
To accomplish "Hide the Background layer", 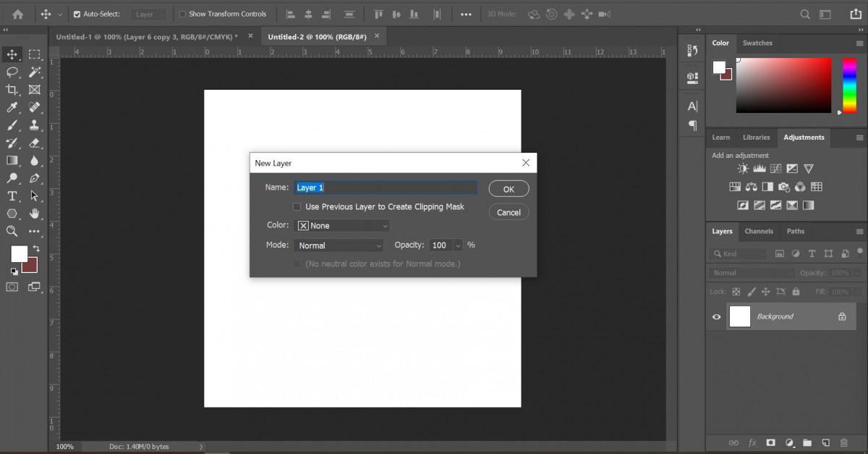I will pyautogui.click(x=716, y=316).
